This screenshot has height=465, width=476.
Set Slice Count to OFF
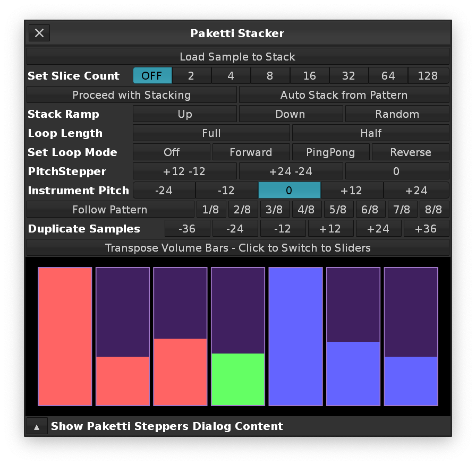152,76
